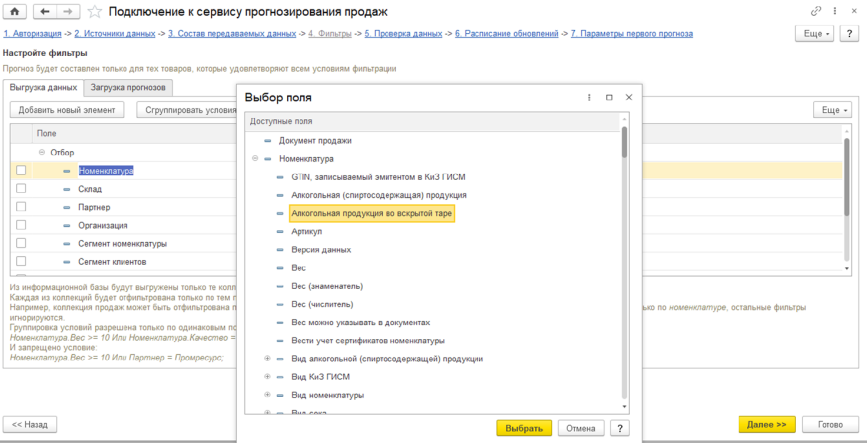Screen dimensions: 867x443
Task: Click the help question mark button in dialog
Action: coord(621,428)
